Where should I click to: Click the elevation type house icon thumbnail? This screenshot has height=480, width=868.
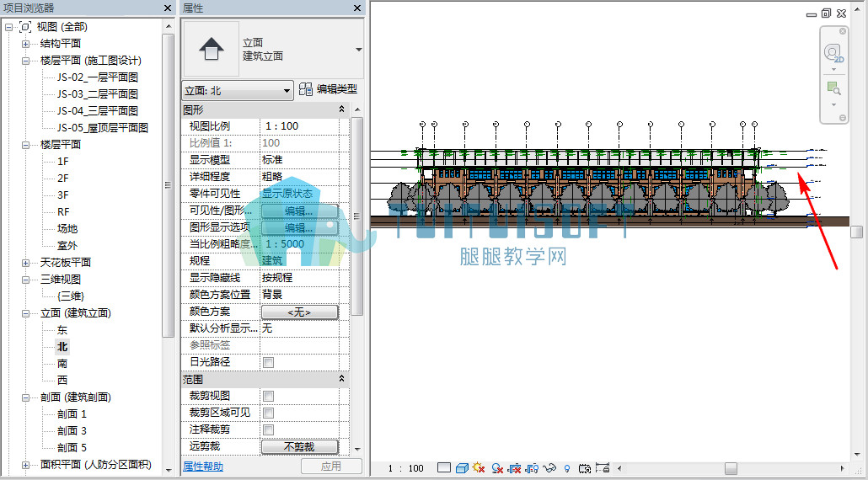pyautogui.click(x=211, y=49)
